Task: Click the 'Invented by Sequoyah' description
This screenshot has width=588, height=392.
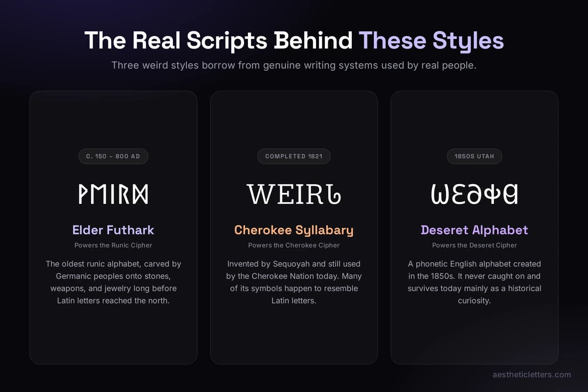Action: tap(294, 282)
